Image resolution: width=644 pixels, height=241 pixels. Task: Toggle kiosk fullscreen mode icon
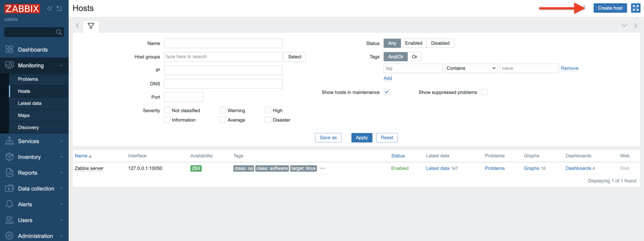635,8
